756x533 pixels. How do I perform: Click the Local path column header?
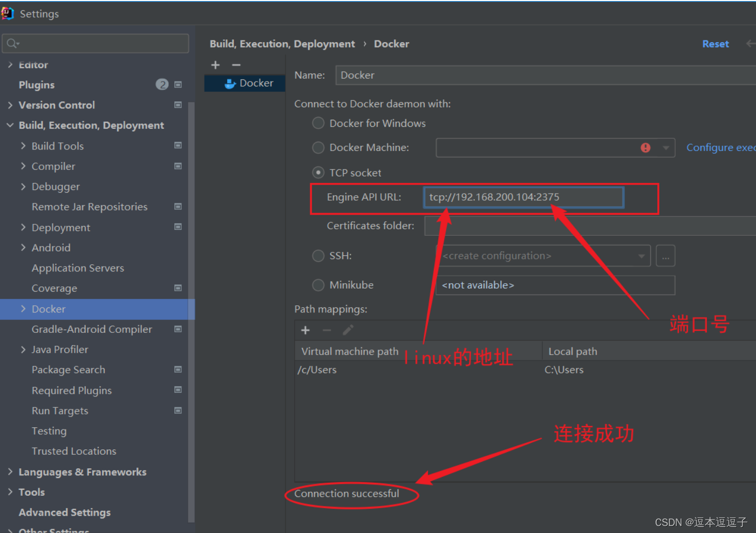click(649, 351)
